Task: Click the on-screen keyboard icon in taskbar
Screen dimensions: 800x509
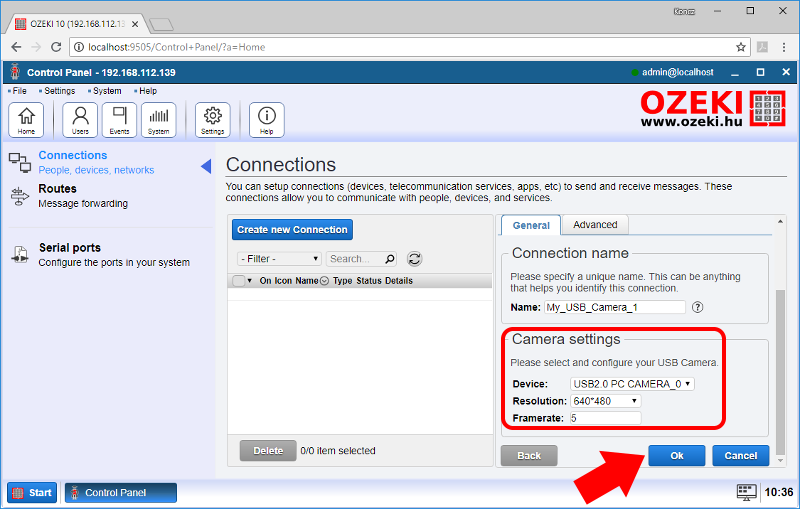Action: pos(746,492)
